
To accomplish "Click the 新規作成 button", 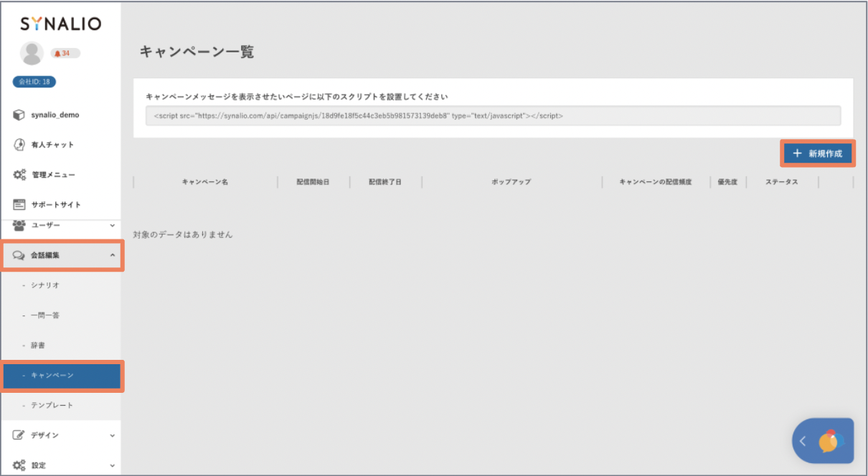I will tap(818, 153).
